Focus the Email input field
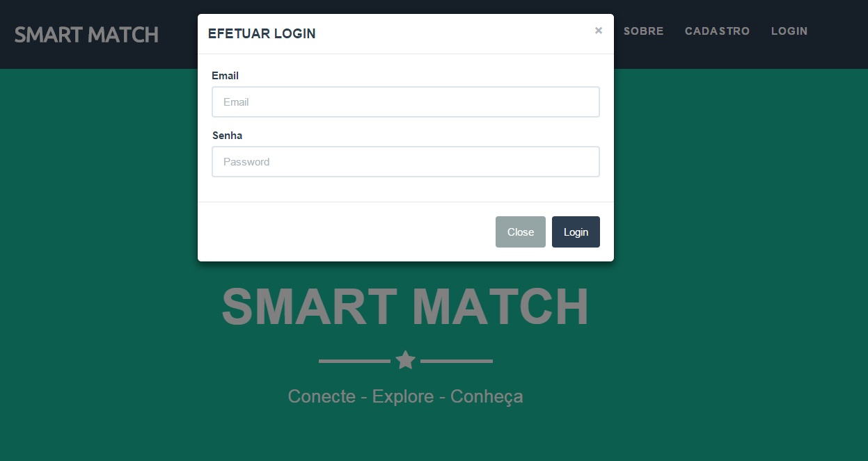 coord(406,102)
